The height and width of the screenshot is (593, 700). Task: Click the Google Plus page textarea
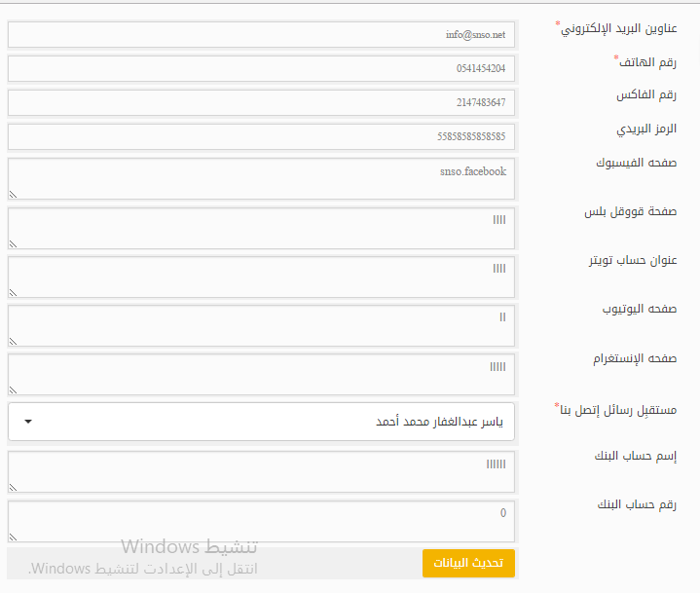click(261, 228)
